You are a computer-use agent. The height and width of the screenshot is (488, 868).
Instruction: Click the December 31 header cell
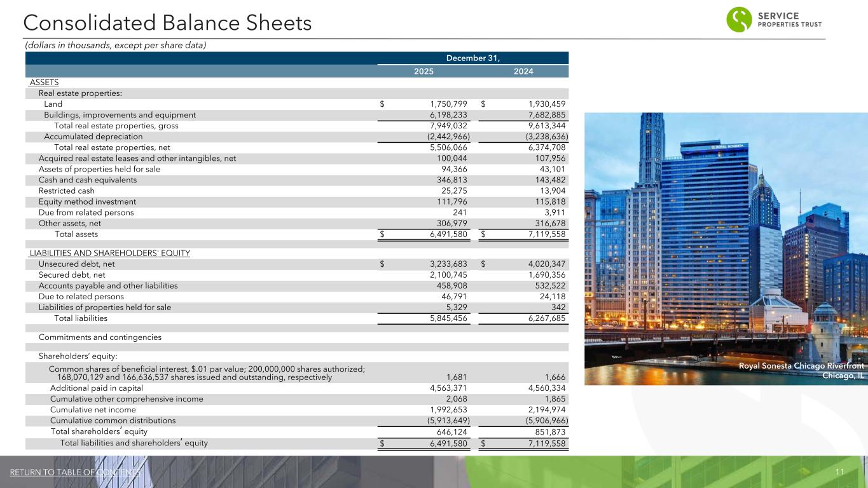tap(472, 58)
